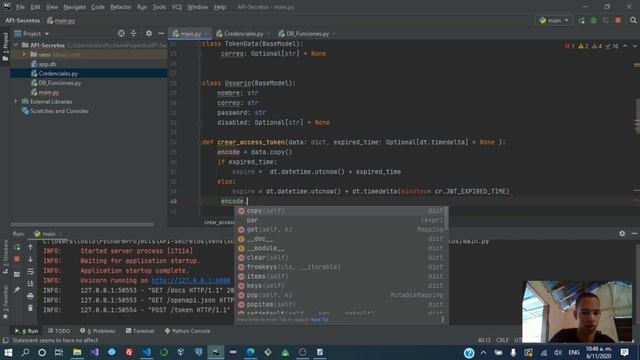Collapse the API-Secretos root folder

16,45
